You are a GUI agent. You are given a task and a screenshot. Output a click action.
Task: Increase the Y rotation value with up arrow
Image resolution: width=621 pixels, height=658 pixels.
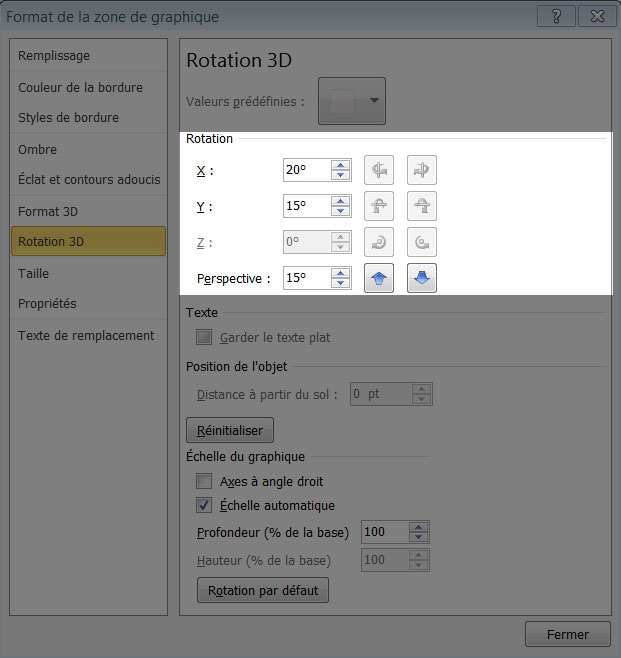(340, 201)
